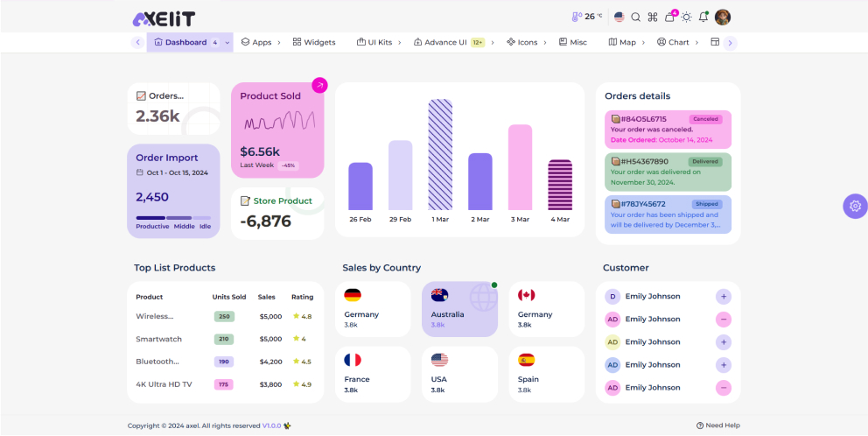Open the shopping bag cart icon
Screen dimensions: 868x436
pos(670,17)
